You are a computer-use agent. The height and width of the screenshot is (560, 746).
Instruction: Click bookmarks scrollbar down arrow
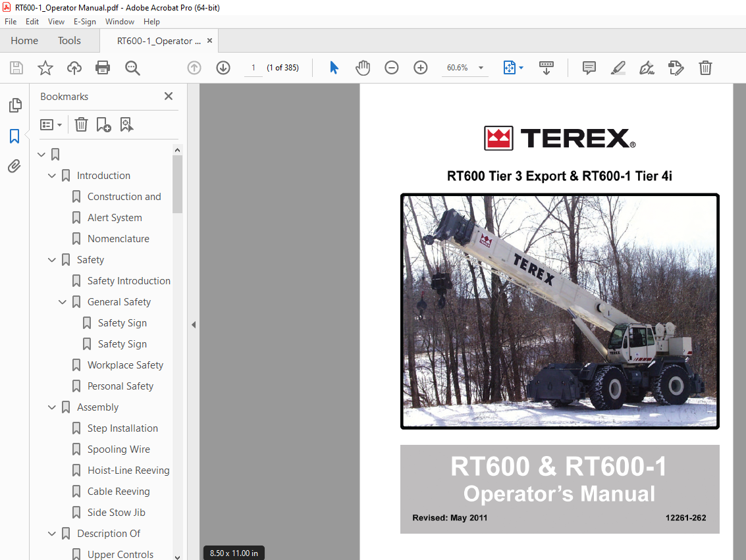178,557
